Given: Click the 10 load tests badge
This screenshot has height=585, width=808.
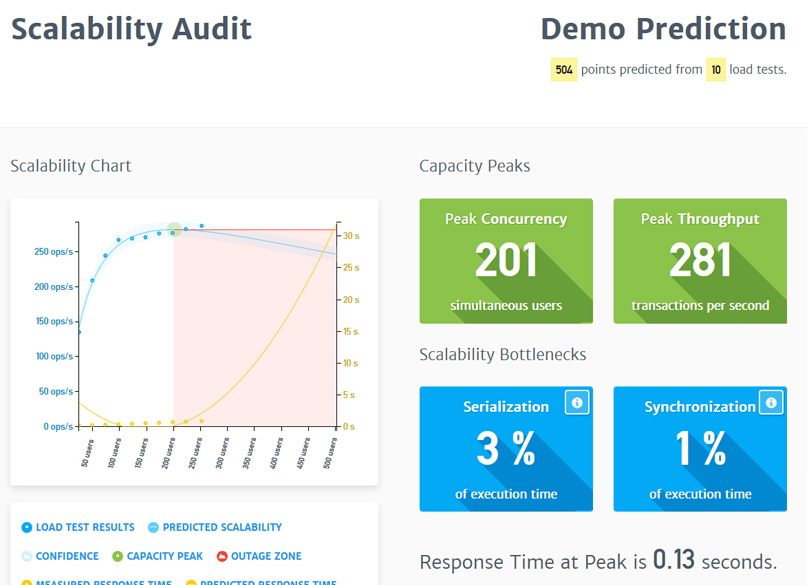Looking at the screenshot, I should [716, 70].
